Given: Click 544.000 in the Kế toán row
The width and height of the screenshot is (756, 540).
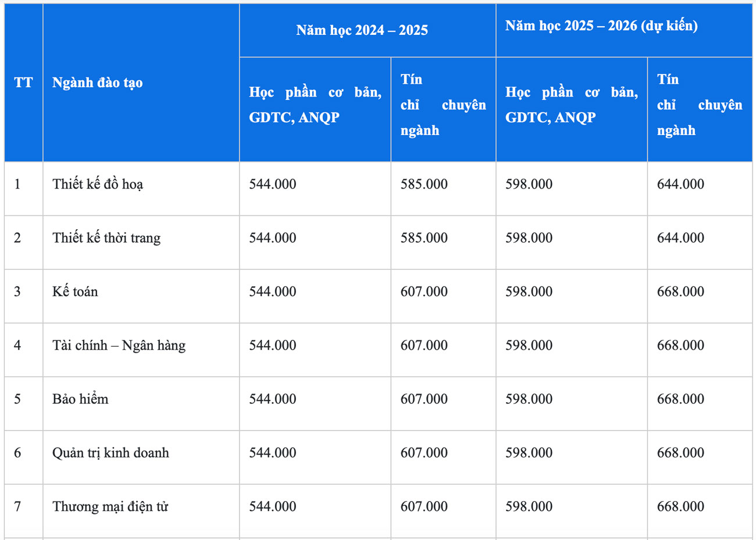Looking at the screenshot, I should pos(273,292).
